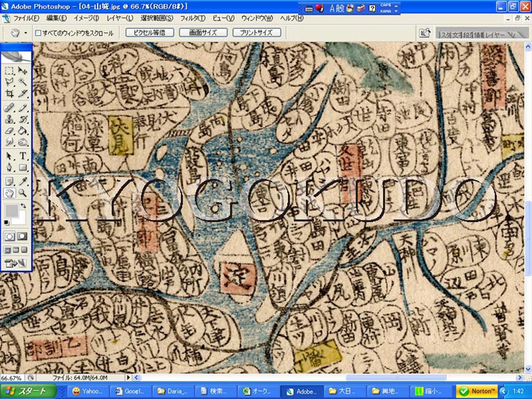Select the Move tool

pos(22,71)
